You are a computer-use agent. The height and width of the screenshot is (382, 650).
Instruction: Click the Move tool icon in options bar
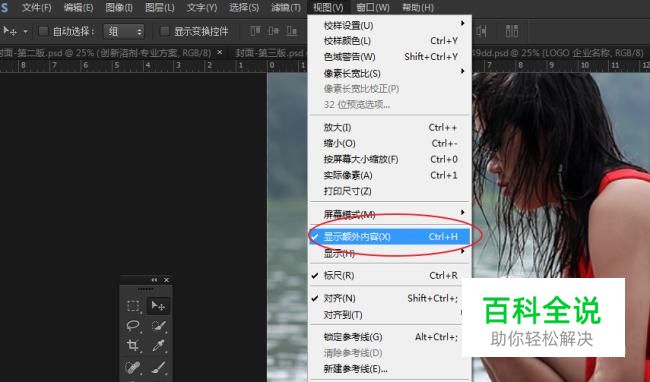pyautogui.click(x=9, y=31)
